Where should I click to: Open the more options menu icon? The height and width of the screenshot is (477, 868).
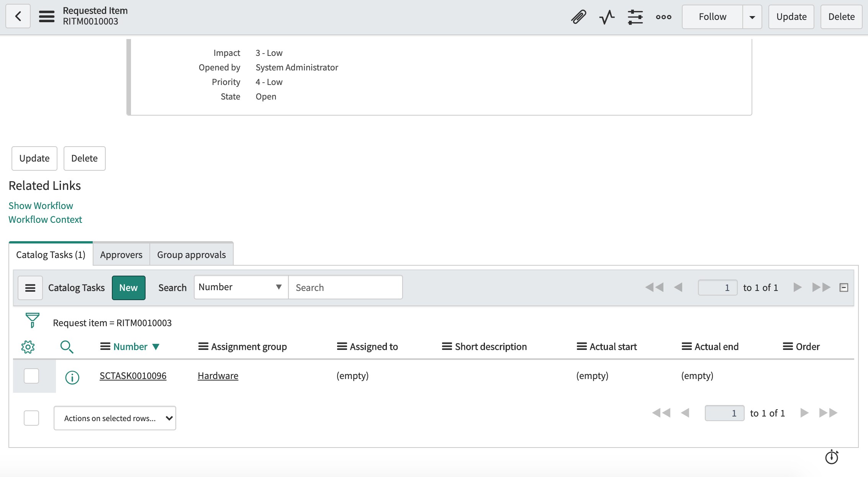click(663, 16)
